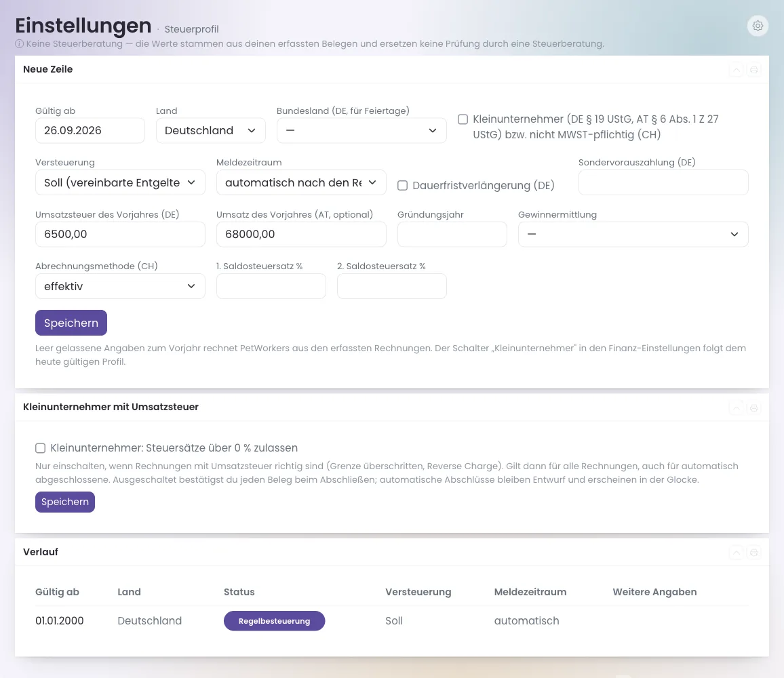Viewport: 784px width, 678px height.
Task: Click the Soll value in Verlauf row
Action: tap(394, 621)
